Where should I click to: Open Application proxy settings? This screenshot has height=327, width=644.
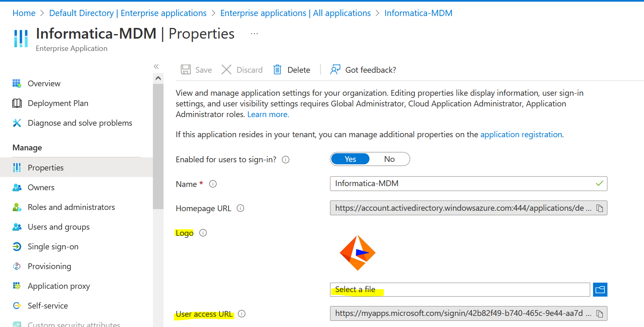coord(59,286)
